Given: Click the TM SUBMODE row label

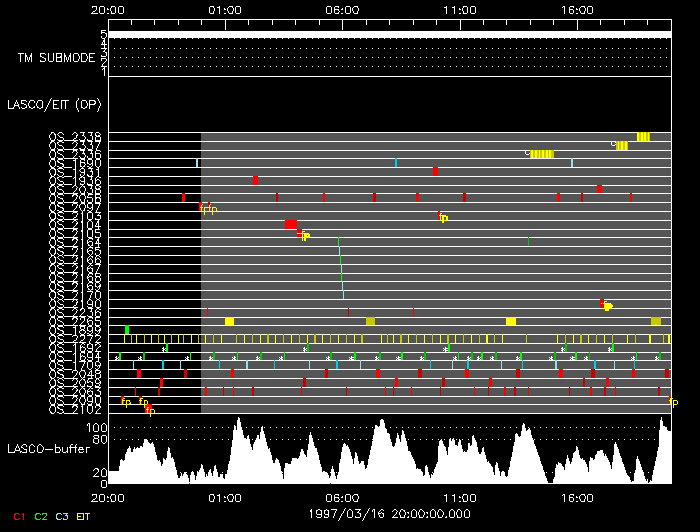Looking at the screenshot, I should point(55,57).
